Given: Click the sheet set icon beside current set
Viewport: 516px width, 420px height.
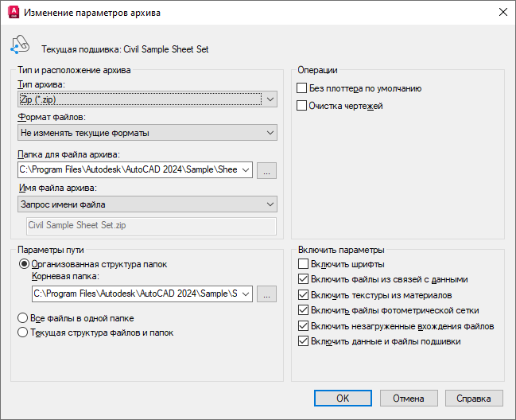Looking at the screenshot, I should 19,46.
